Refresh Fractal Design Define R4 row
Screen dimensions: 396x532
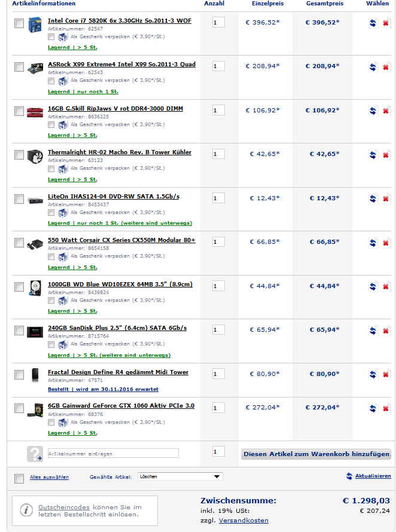click(373, 375)
